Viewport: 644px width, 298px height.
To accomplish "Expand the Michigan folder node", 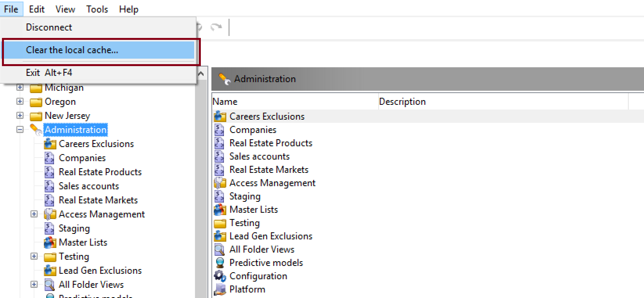I will [20, 88].
